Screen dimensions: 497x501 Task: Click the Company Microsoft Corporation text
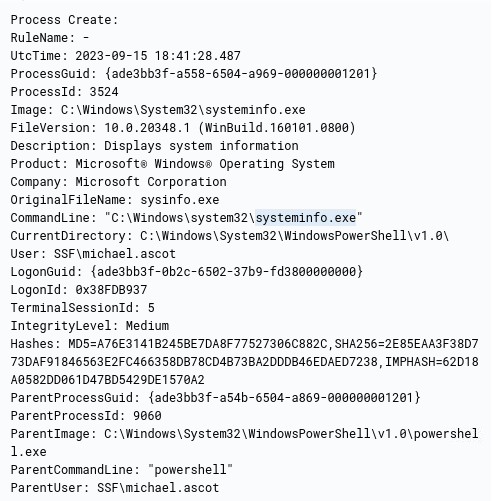(151, 182)
